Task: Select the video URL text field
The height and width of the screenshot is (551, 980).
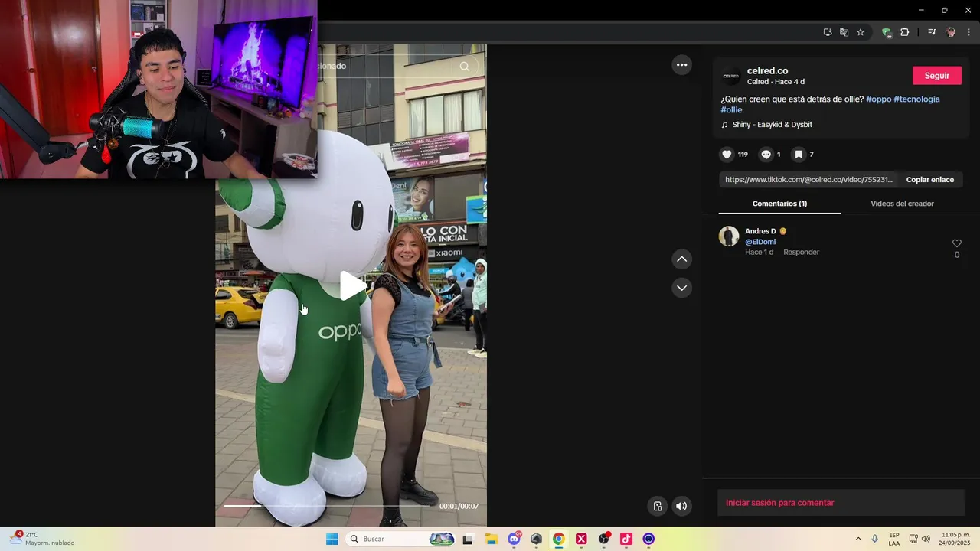Action: point(808,180)
